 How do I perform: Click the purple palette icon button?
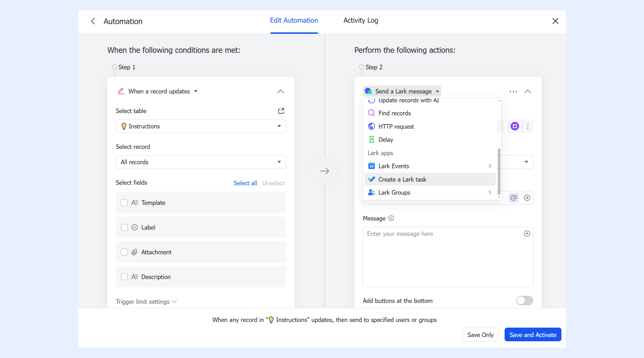(x=513, y=198)
